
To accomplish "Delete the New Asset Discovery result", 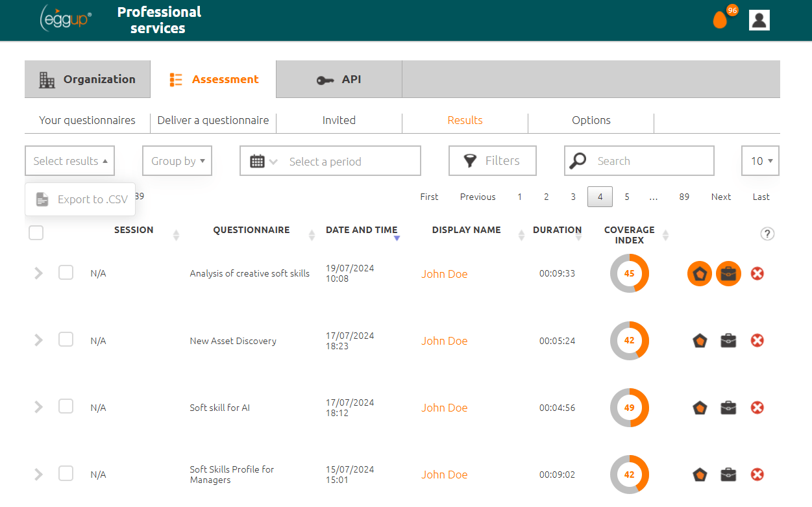I will pos(757,341).
